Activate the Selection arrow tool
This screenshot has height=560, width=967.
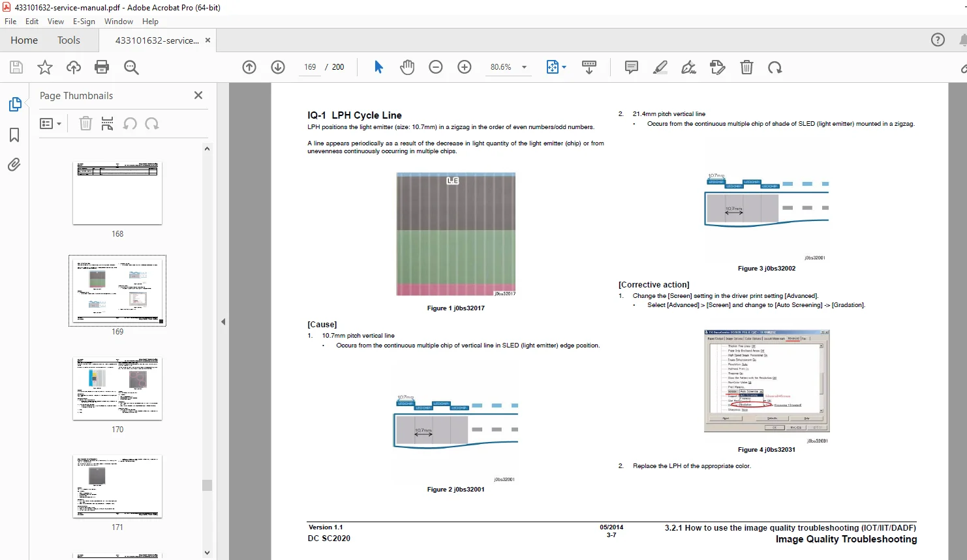coord(378,67)
